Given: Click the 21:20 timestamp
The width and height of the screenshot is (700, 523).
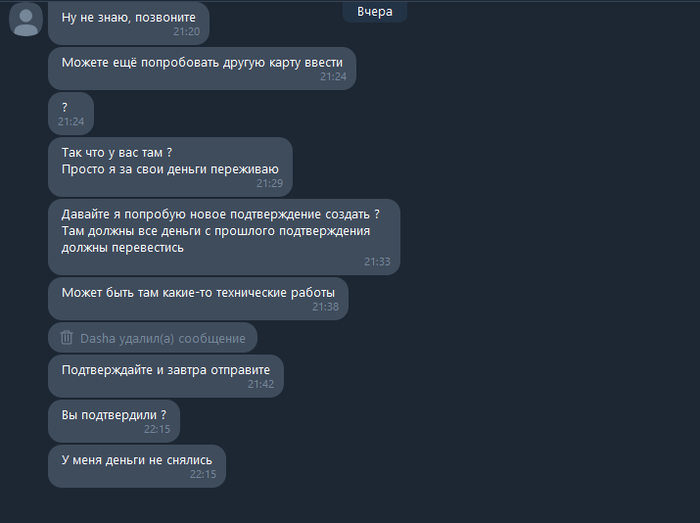Looking at the screenshot, I should tap(187, 31).
